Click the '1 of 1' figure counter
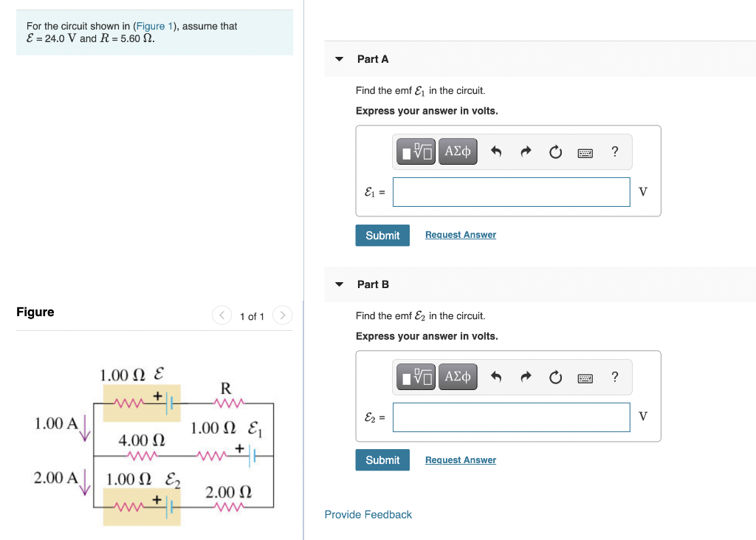 252,317
